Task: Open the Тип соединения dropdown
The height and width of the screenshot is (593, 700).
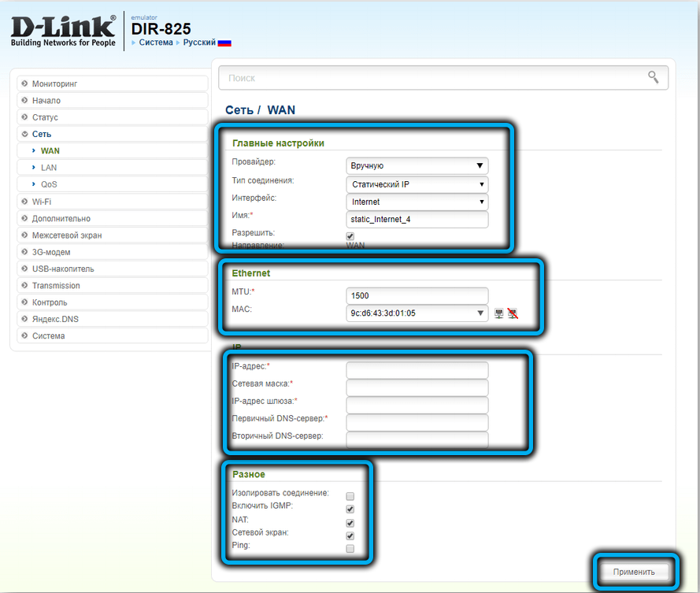Action: (417, 184)
